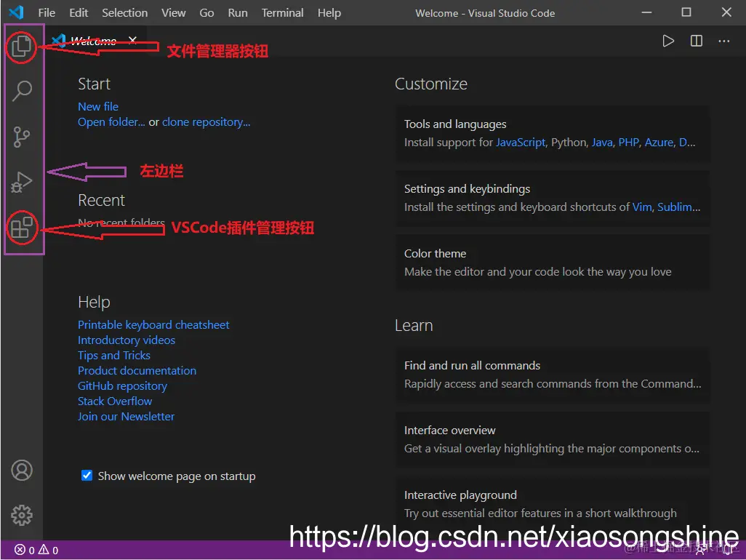
Task: Click the Python language link
Action: (x=569, y=143)
